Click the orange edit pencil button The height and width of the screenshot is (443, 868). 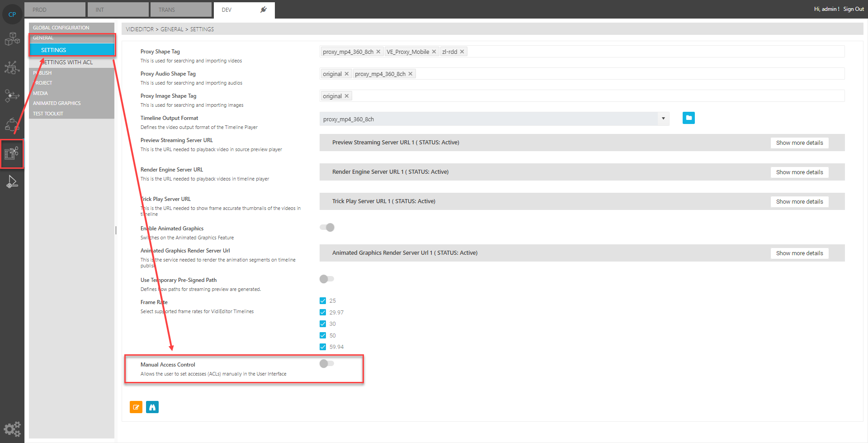click(x=136, y=407)
